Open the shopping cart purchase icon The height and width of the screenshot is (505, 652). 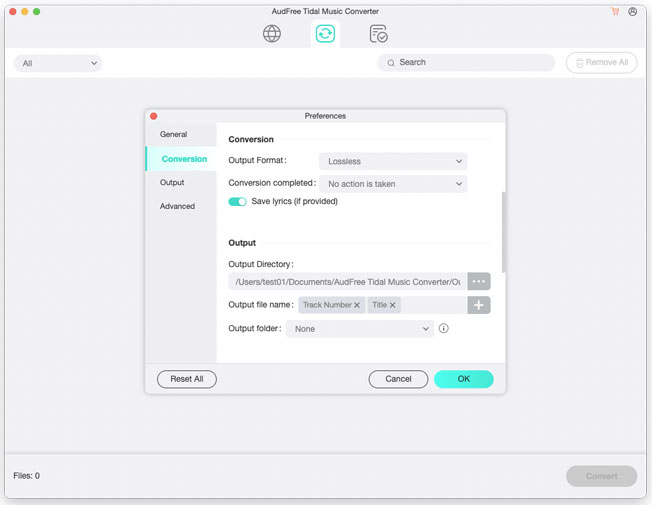click(x=615, y=12)
